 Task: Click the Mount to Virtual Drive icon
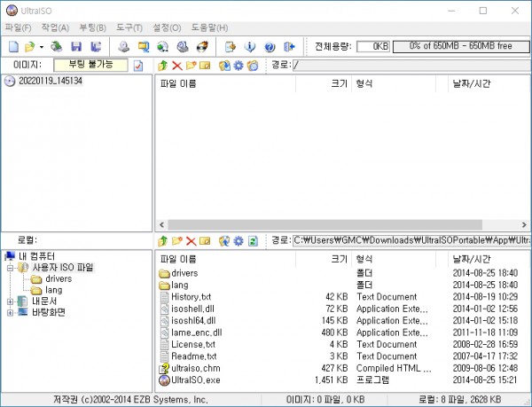[183, 46]
